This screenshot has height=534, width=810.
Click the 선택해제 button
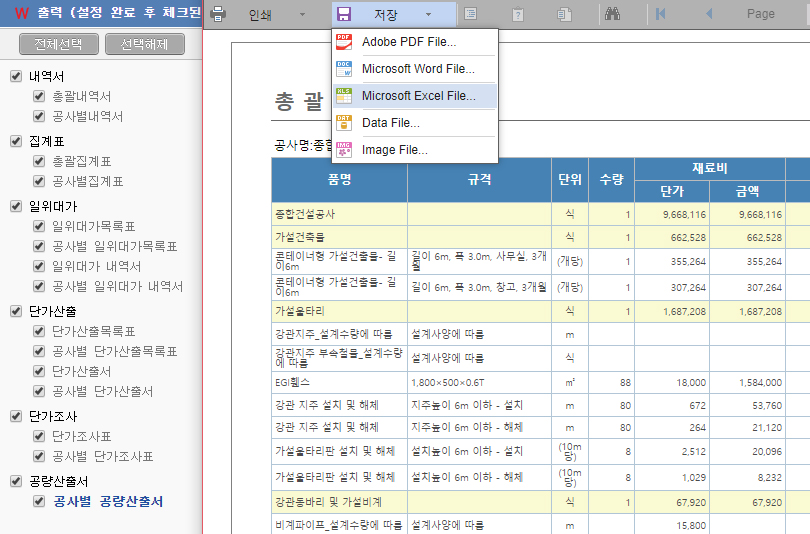pyautogui.click(x=145, y=44)
